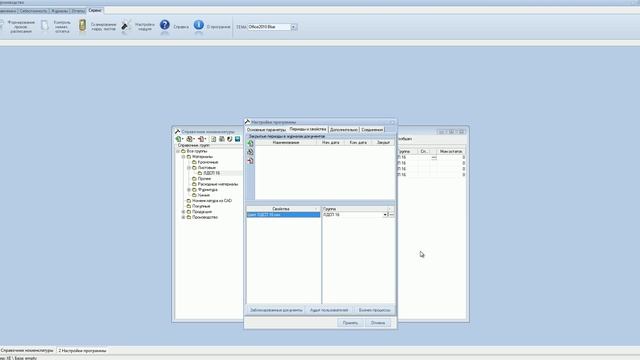Click the document page icon in ribbon
This screenshot has width=640, height=360.
tap(44, 26)
